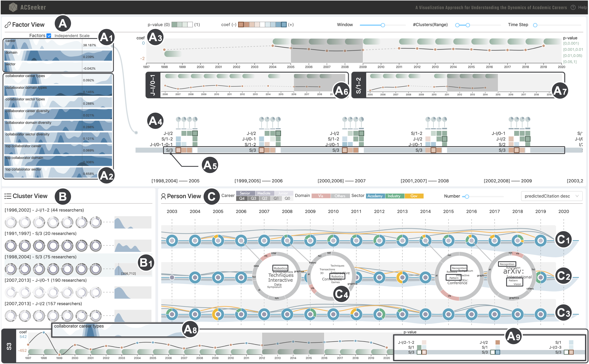
Task: Select the collaborator domain types factor
Action: [x=58, y=91]
